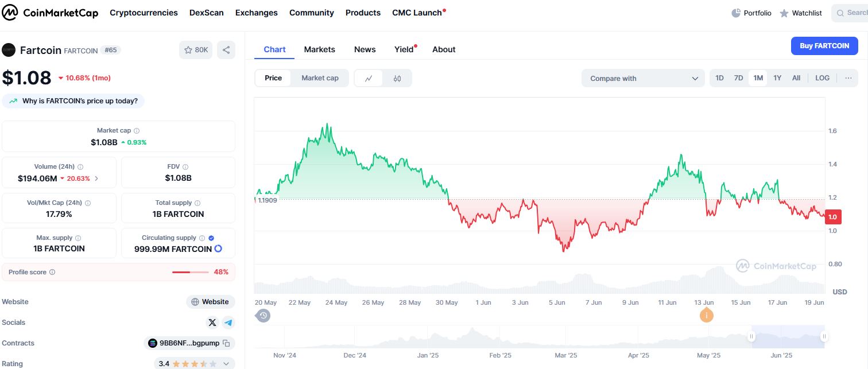The height and width of the screenshot is (369, 868).
Task: Click the Fartcoin coin logo
Action: coord(9,50)
